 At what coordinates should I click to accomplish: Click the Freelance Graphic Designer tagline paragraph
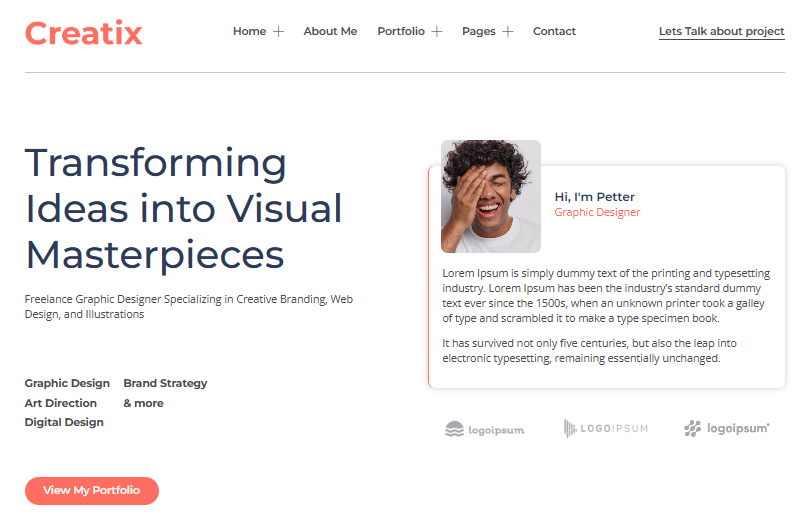point(189,307)
